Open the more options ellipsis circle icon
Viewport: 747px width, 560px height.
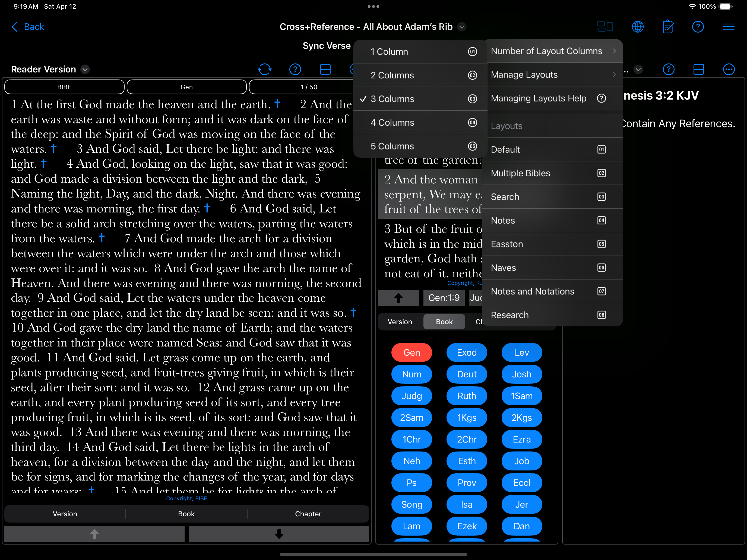coord(729,69)
